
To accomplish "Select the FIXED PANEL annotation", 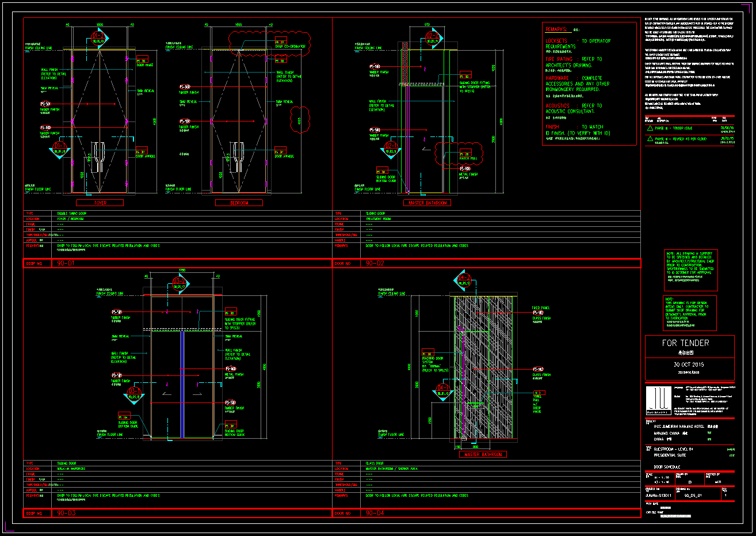I will point(540,308).
